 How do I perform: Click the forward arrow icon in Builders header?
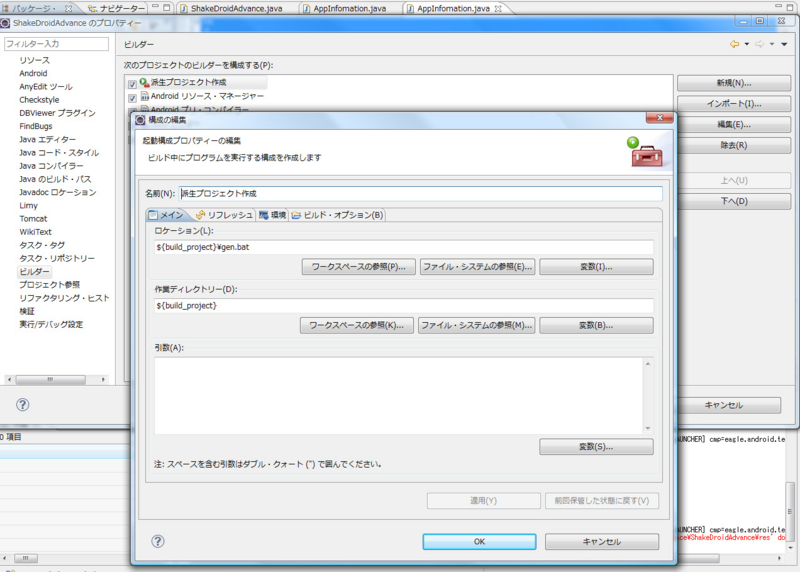(759, 44)
